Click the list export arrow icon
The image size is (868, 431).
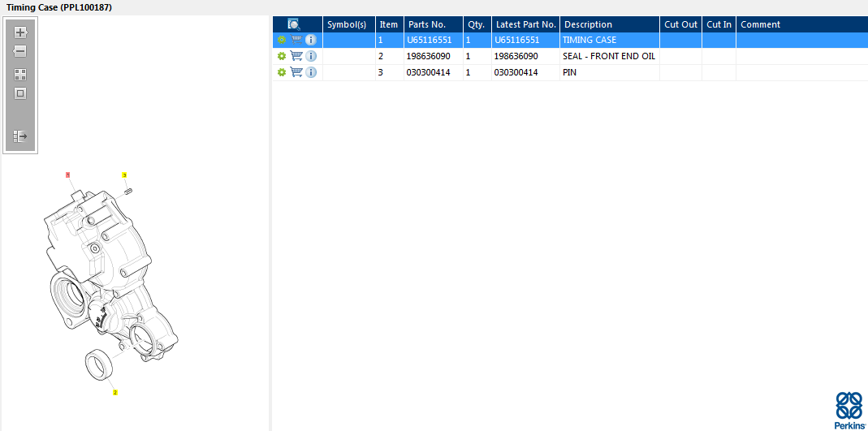point(20,136)
